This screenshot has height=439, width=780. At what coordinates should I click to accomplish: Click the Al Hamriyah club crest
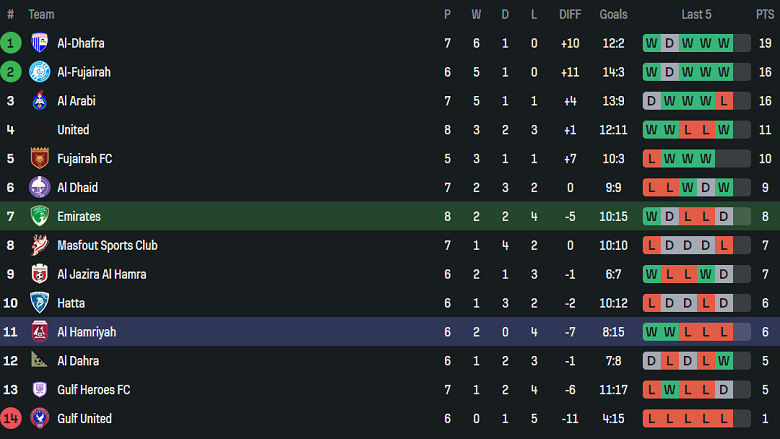(x=40, y=332)
